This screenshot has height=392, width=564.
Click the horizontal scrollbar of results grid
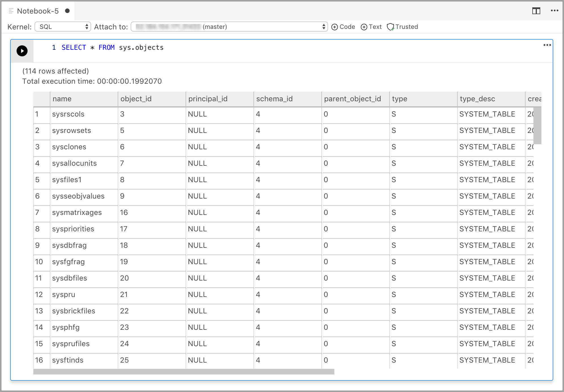click(184, 372)
